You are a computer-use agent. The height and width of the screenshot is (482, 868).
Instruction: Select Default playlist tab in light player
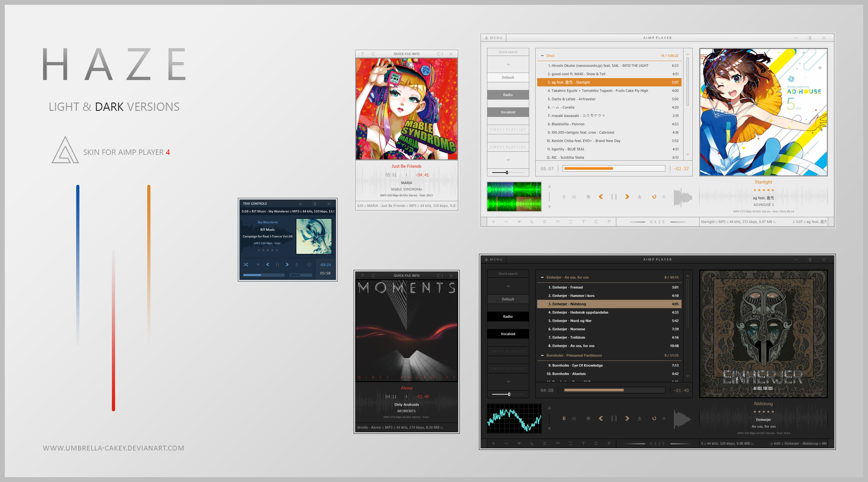pyautogui.click(x=508, y=77)
